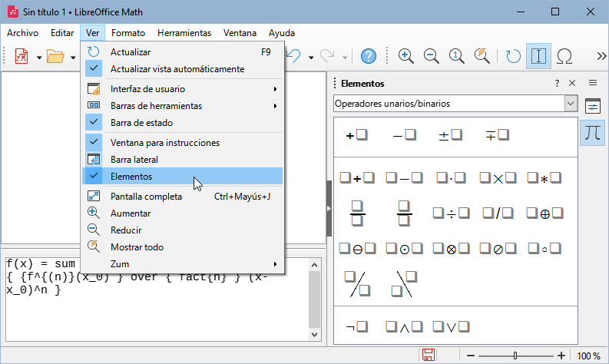This screenshot has height=364, width=609.
Task: Open New document dropdown arrow
Action: click(39, 58)
